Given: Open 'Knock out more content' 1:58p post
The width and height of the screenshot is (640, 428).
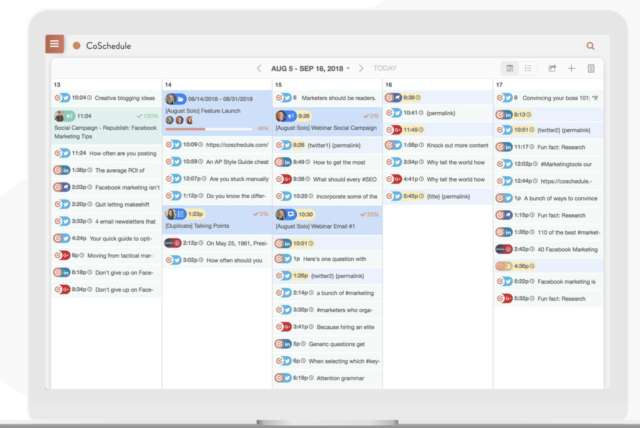Looking at the screenshot, I should point(438,145).
